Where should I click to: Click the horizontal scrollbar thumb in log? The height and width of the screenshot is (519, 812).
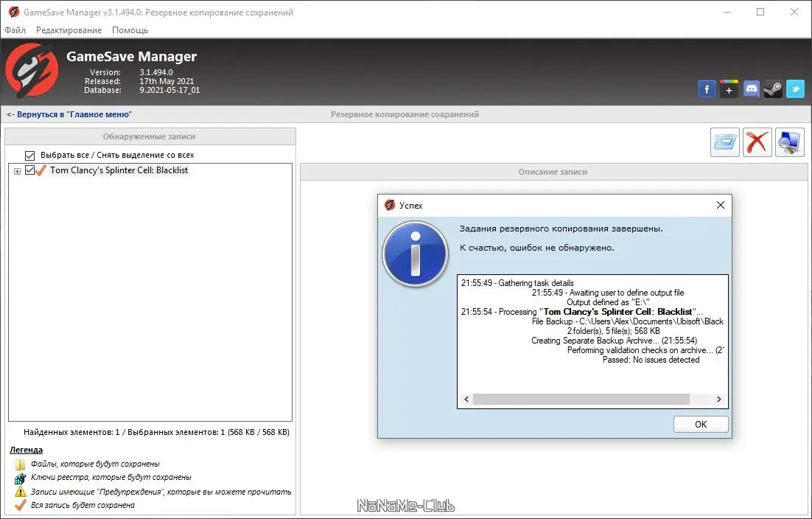pos(581,399)
